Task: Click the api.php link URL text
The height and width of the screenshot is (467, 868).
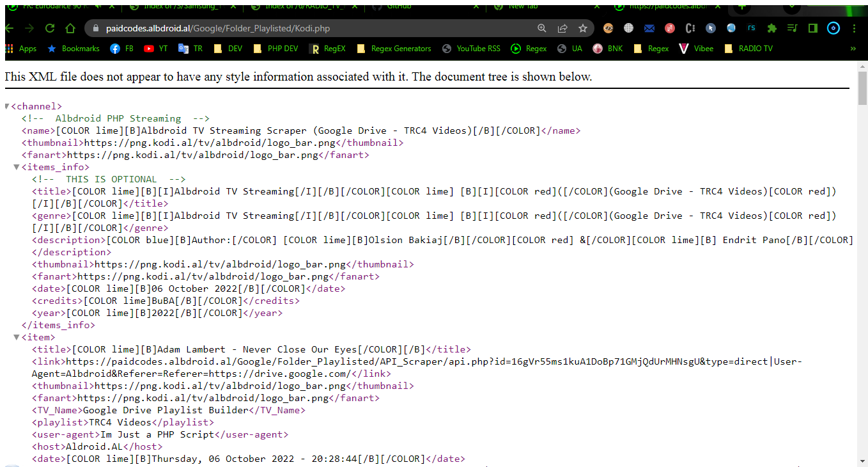Action: coord(417,367)
